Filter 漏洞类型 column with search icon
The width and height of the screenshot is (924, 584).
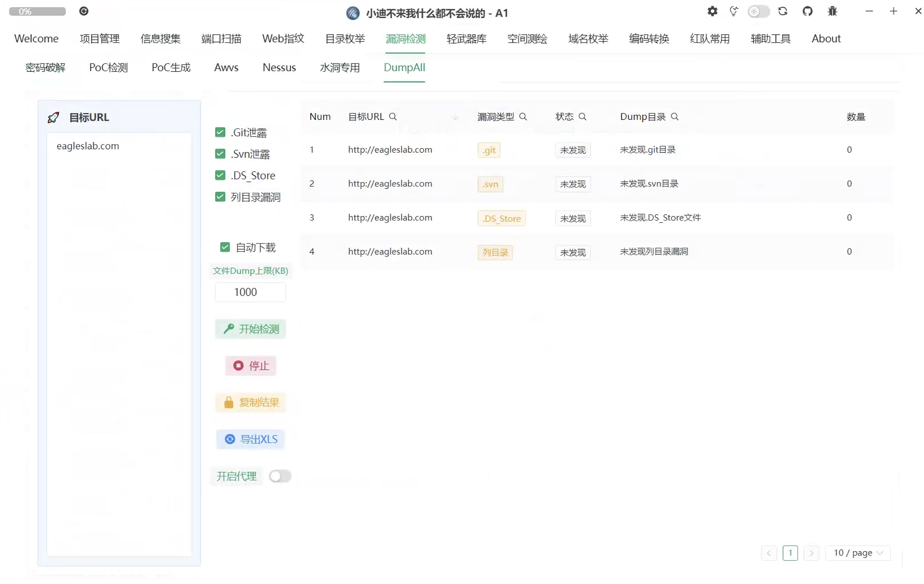coord(523,117)
